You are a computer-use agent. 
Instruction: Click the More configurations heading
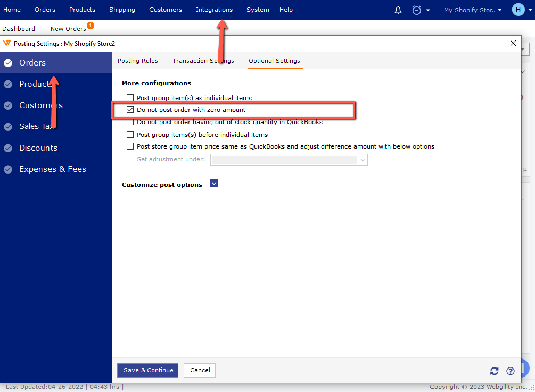click(x=157, y=83)
